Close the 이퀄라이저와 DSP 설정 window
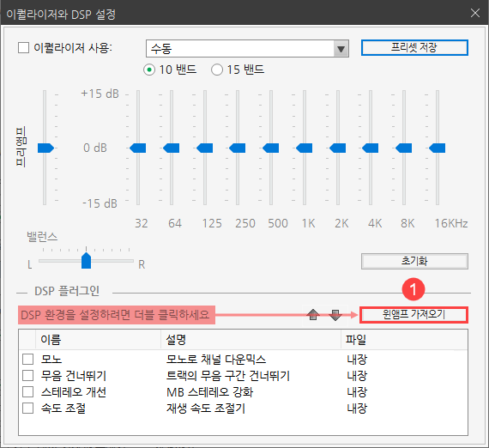The height and width of the screenshot is (448, 489). click(475, 13)
